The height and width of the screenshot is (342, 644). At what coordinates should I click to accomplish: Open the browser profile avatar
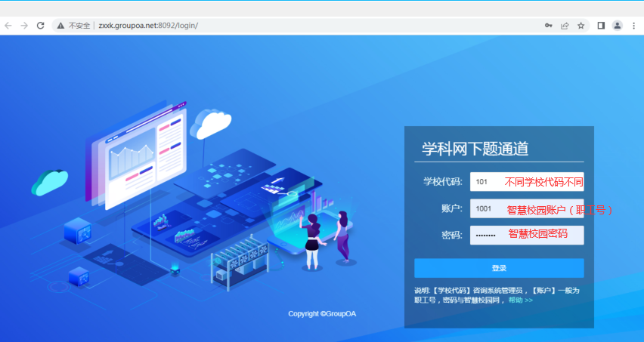[618, 25]
